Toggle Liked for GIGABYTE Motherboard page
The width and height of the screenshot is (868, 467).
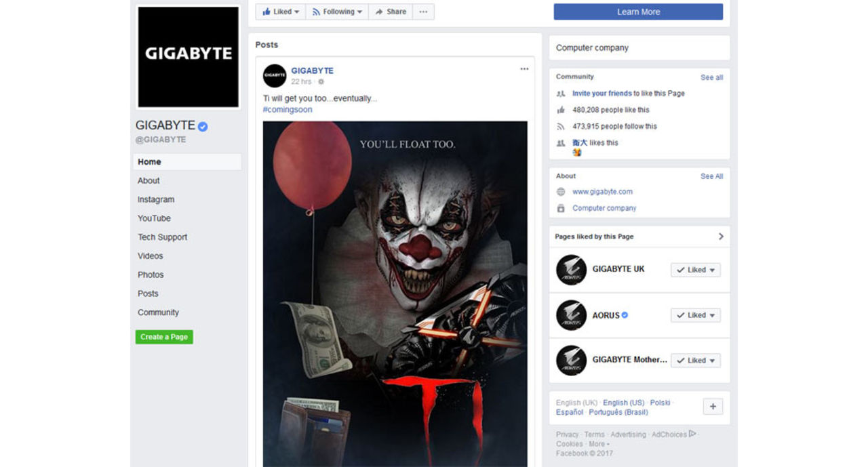click(x=695, y=361)
